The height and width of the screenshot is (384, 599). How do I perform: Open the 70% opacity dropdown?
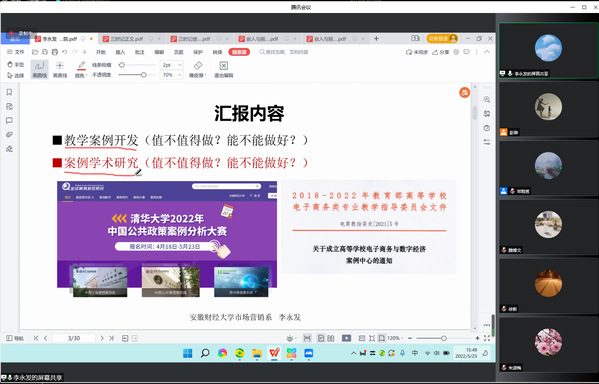[x=172, y=75]
